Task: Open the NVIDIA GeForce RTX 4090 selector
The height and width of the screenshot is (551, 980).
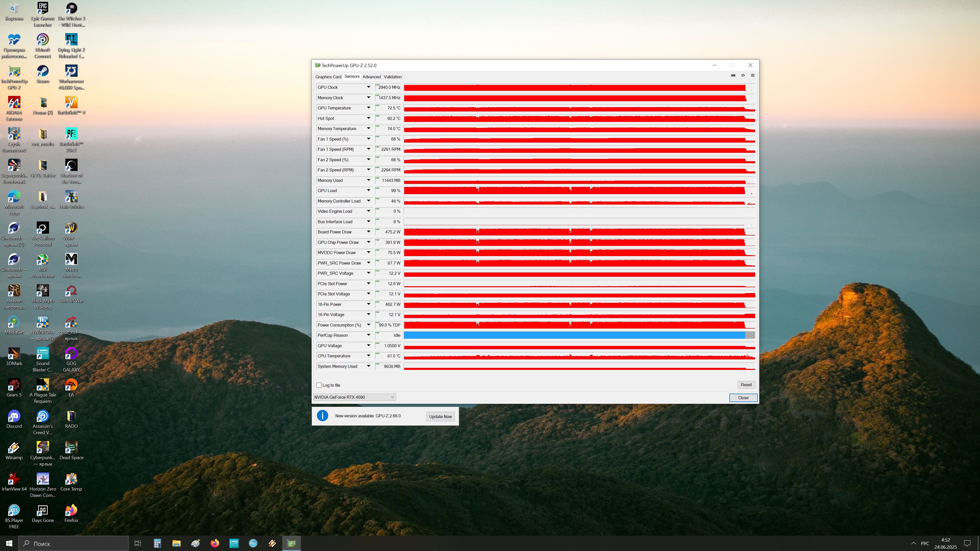Action: tap(354, 397)
